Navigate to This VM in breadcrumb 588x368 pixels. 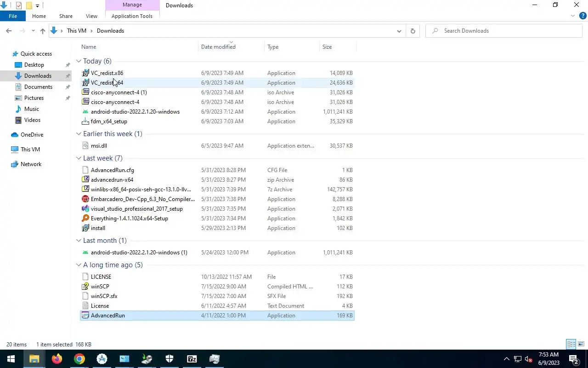click(77, 31)
